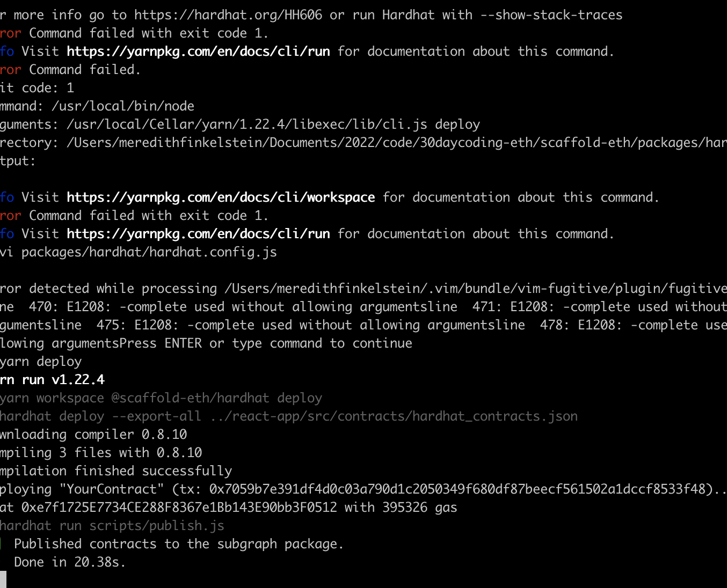Click the yarn cli.js libexec path
Screen dimensions: 727x588
pyautogui.click(x=247, y=124)
